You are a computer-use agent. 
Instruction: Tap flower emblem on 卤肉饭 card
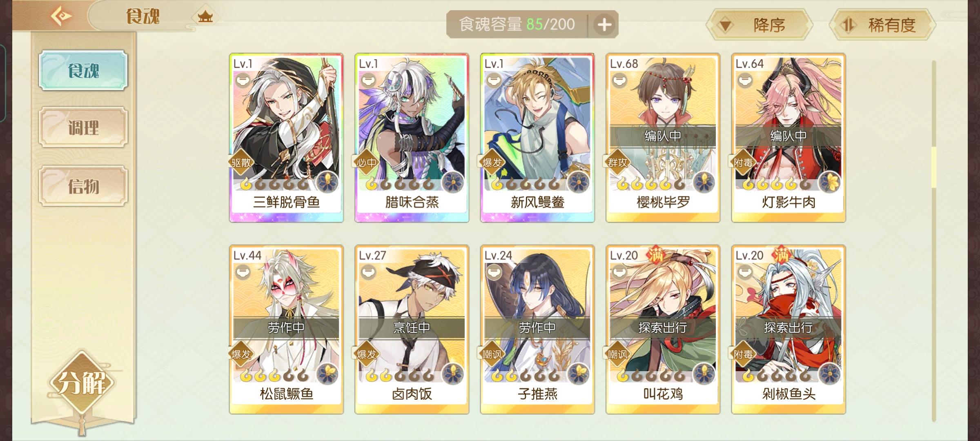(x=452, y=374)
